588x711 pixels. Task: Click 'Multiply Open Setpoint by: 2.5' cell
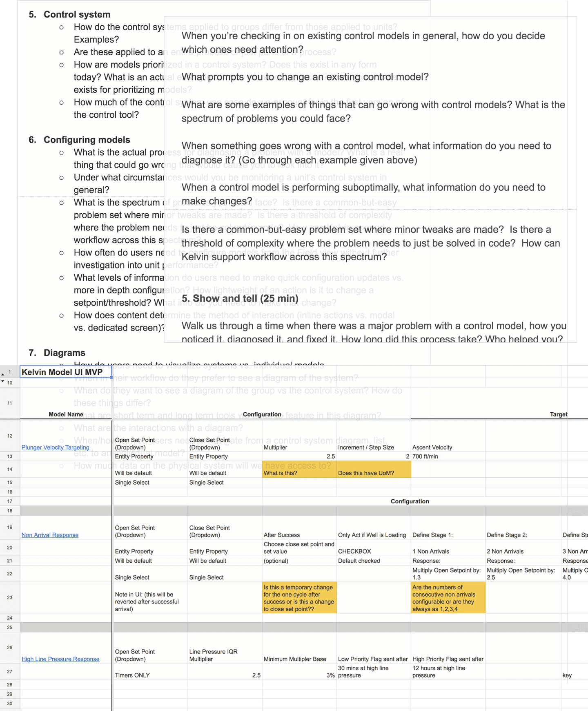pos(523,574)
